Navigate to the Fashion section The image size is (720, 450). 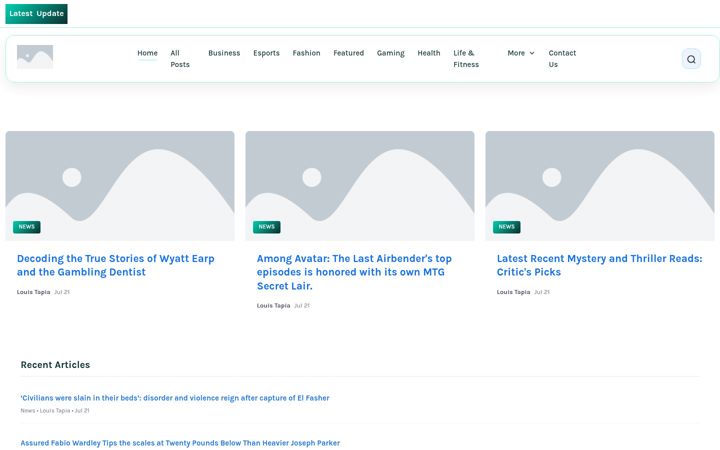(x=306, y=53)
